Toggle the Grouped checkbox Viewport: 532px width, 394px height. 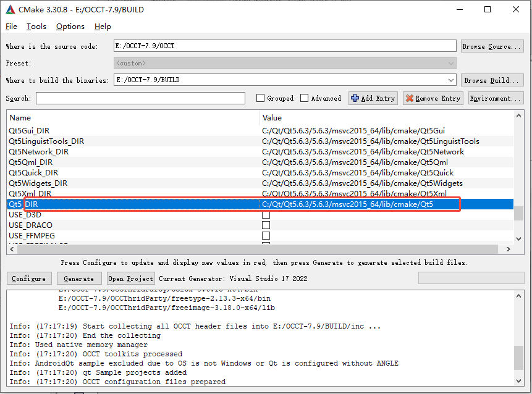coord(260,98)
